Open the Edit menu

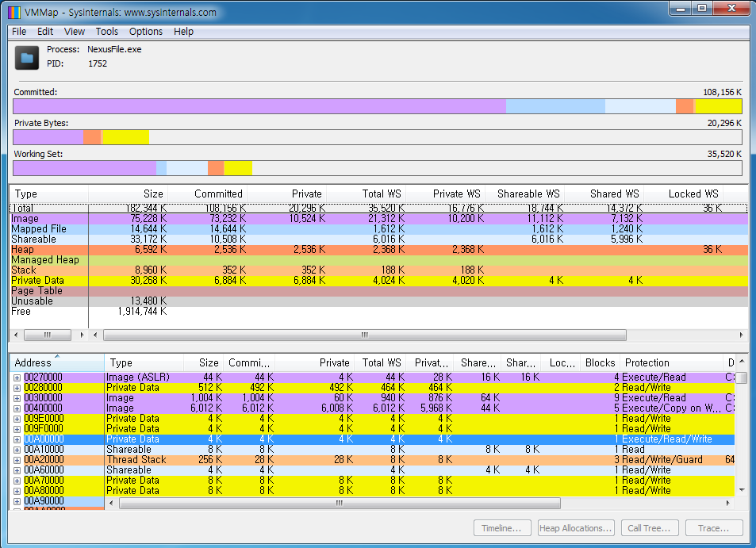(x=45, y=32)
